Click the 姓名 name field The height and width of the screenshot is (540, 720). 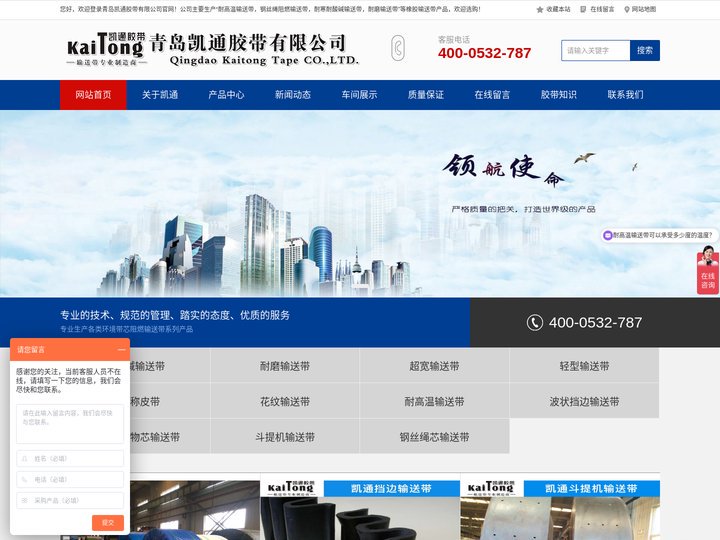click(70, 458)
